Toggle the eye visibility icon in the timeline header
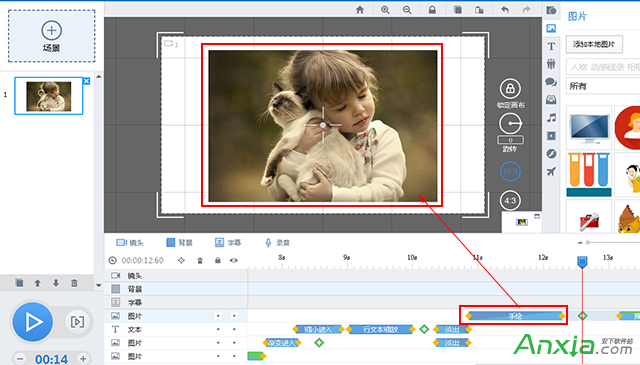The height and width of the screenshot is (365, 640). coord(233,260)
